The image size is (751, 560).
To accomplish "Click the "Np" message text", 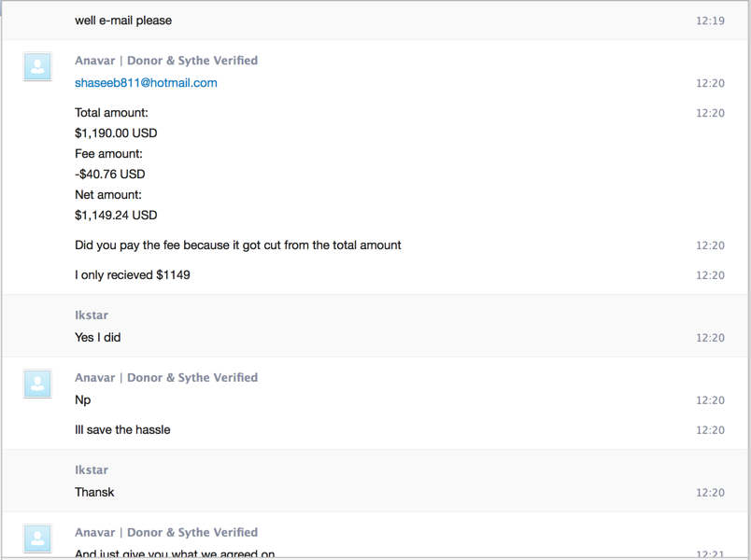I will click(83, 400).
